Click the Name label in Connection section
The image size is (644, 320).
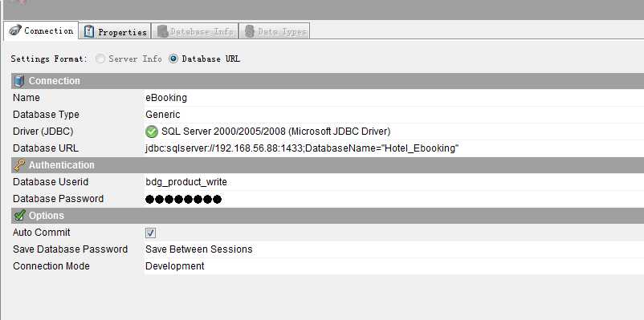point(26,98)
